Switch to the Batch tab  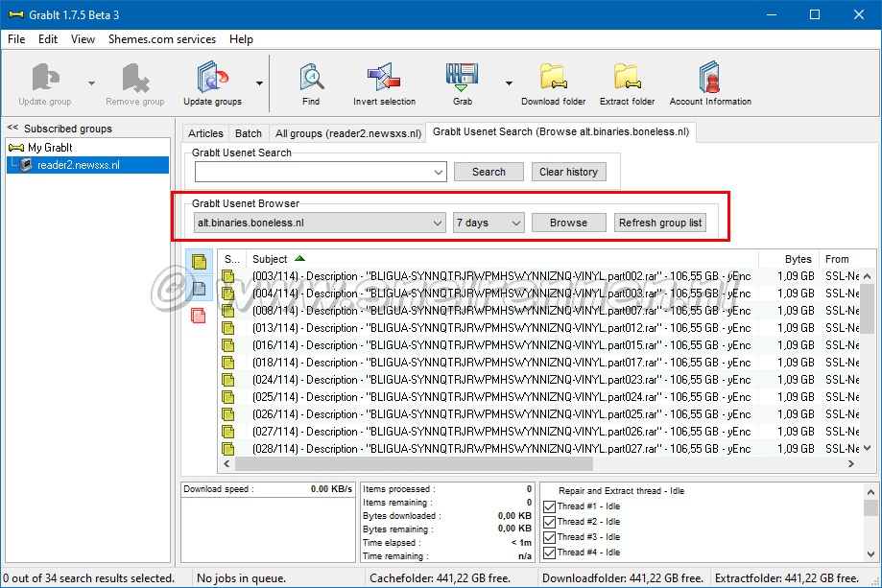tap(248, 133)
